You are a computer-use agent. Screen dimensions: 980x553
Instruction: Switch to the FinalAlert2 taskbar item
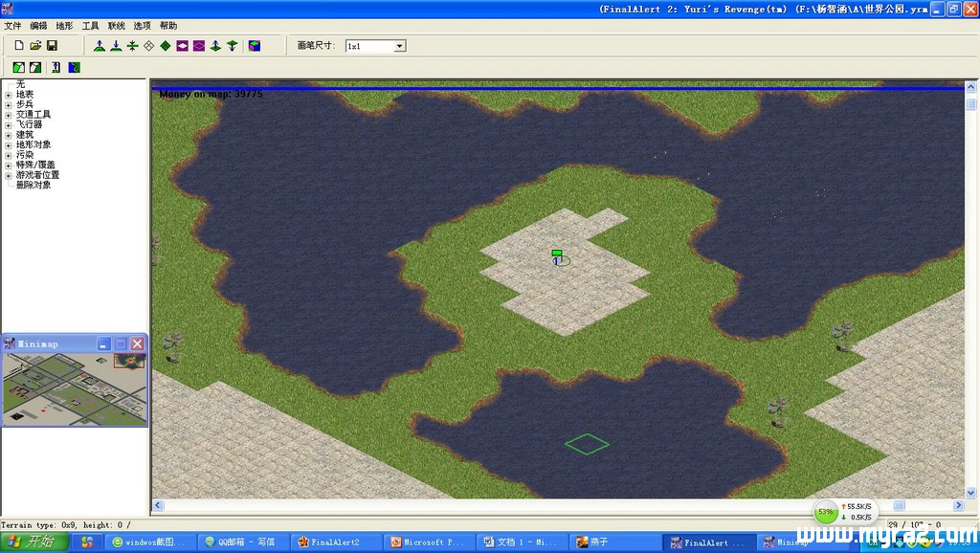[x=336, y=542]
